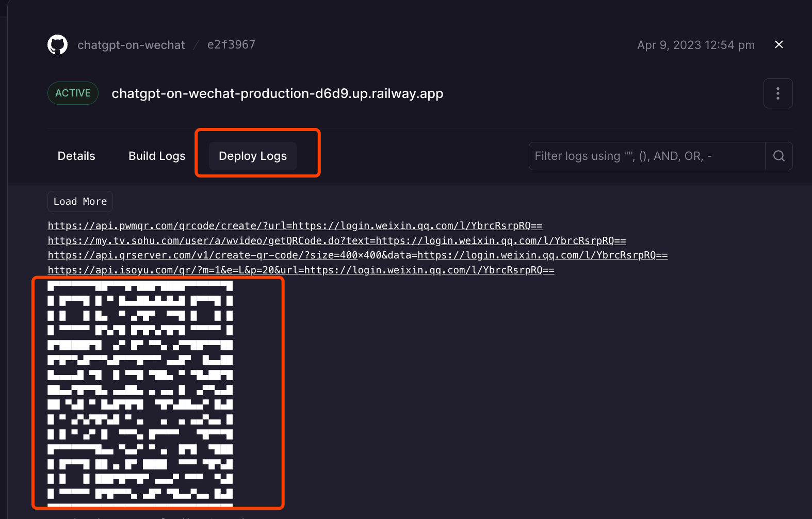Click the Load More button
The width and height of the screenshot is (812, 519).
(x=80, y=201)
